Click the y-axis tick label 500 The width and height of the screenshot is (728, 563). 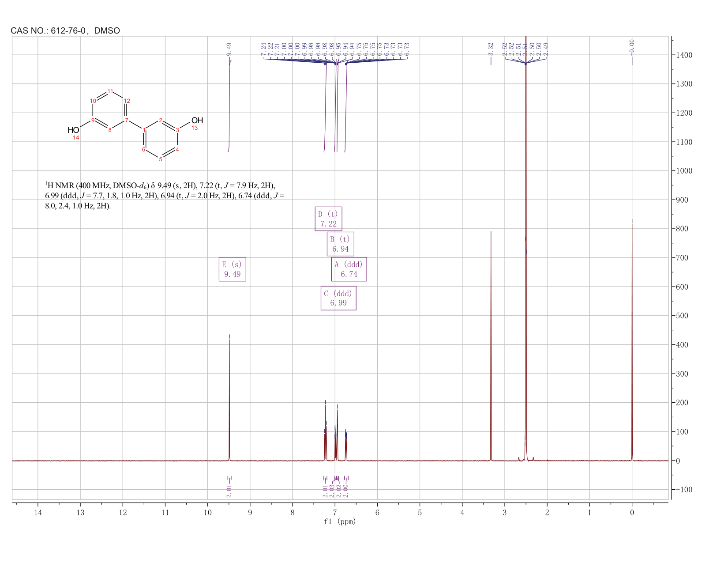coord(682,316)
